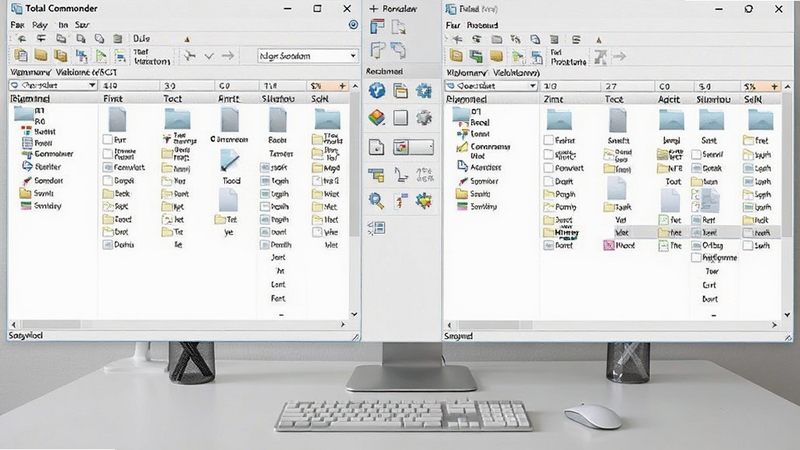The height and width of the screenshot is (450, 800).
Task: Click the back arrow in Total Commonder's small toolbar
Action: (21, 38)
